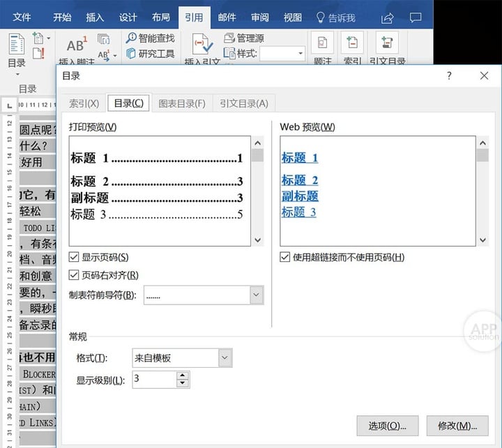This screenshot has width=502, height=448.
Task: Open the comments icon in the ribbon
Action: click(x=416, y=17)
